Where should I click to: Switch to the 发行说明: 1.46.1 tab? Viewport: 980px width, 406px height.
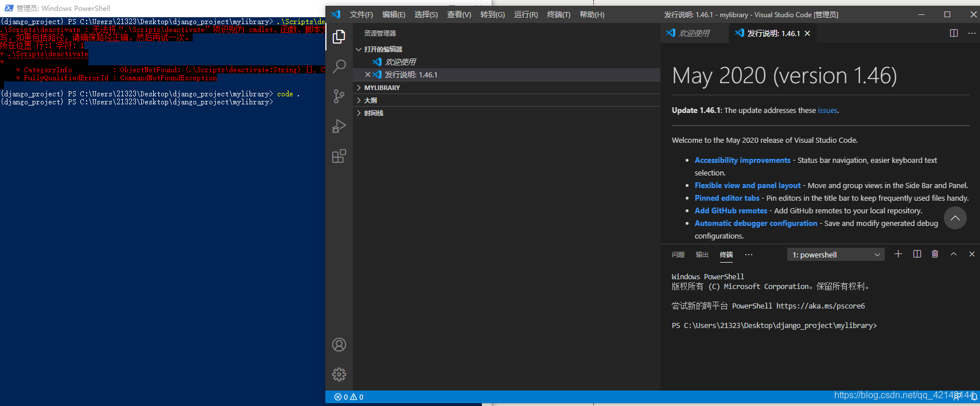(772, 33)
